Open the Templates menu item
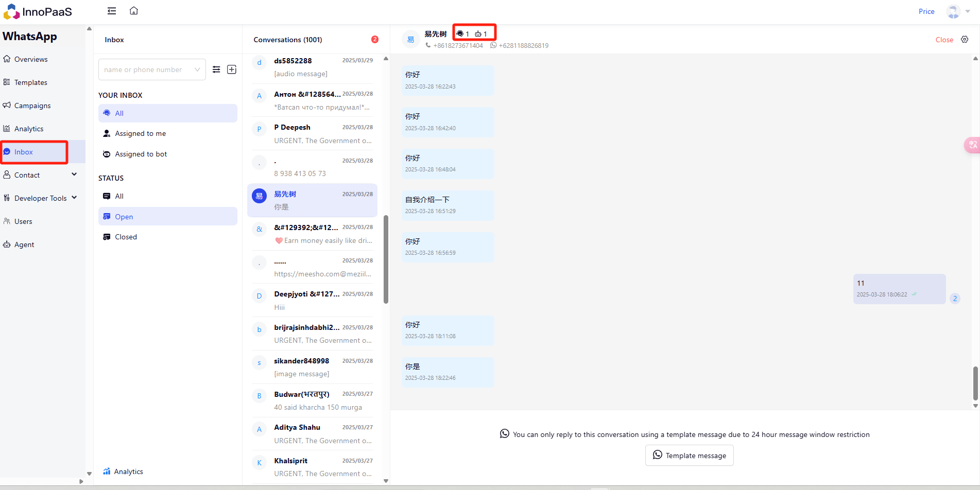The image size is (980, 490). (30, 82)
